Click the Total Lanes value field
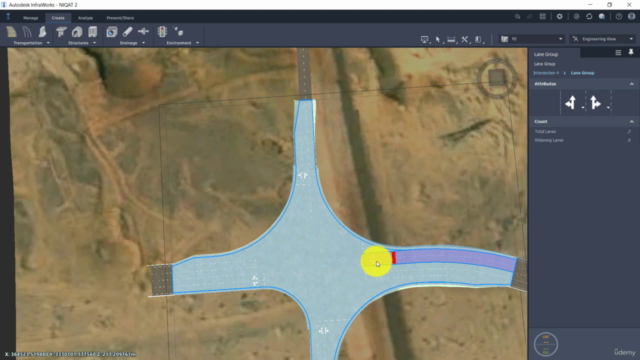 [x=629, y=131]
